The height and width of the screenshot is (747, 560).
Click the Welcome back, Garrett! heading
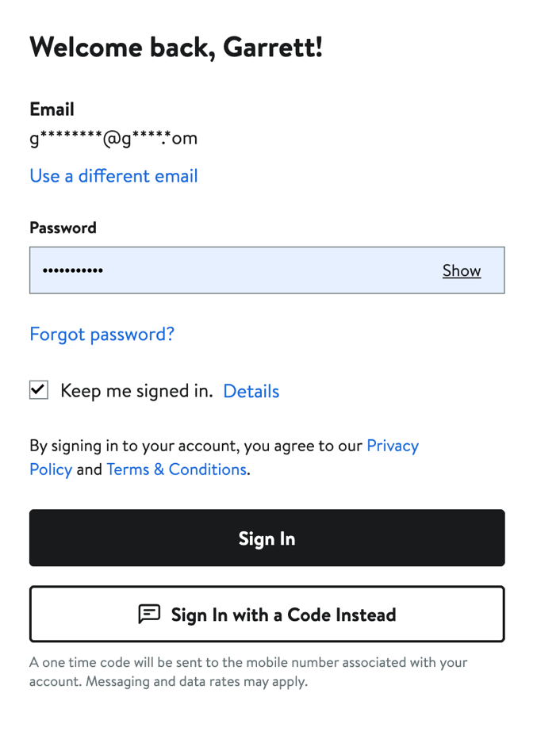(176, 48)
